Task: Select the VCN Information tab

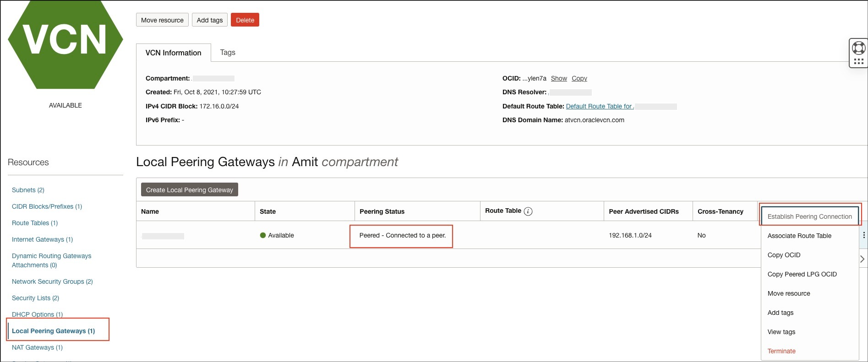Action: click(x=173, y=53)
